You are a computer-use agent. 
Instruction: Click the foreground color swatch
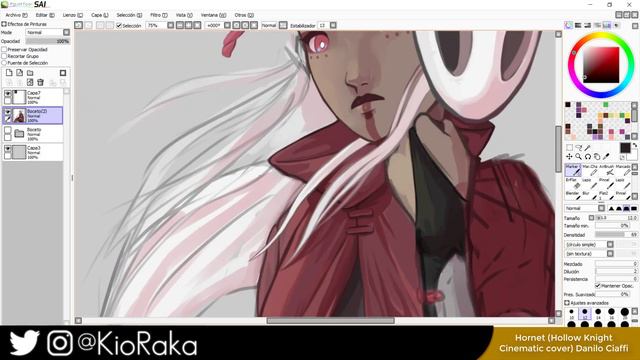(624, 148)
